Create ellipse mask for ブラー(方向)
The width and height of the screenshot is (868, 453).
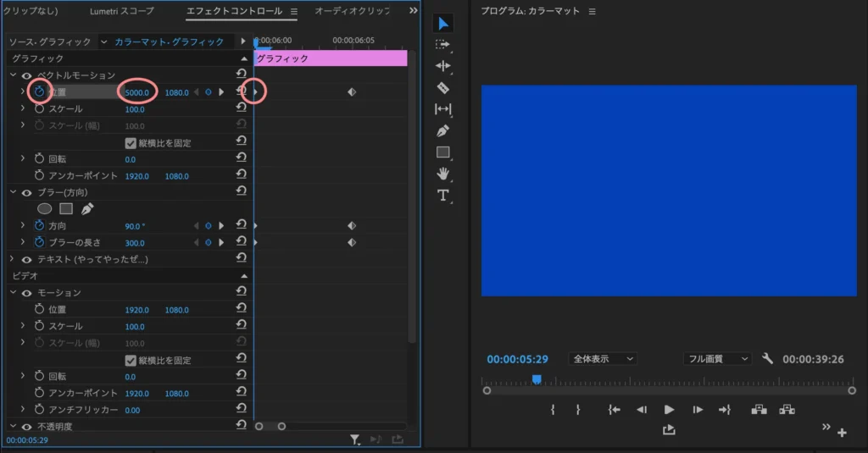tap(44, 208)
